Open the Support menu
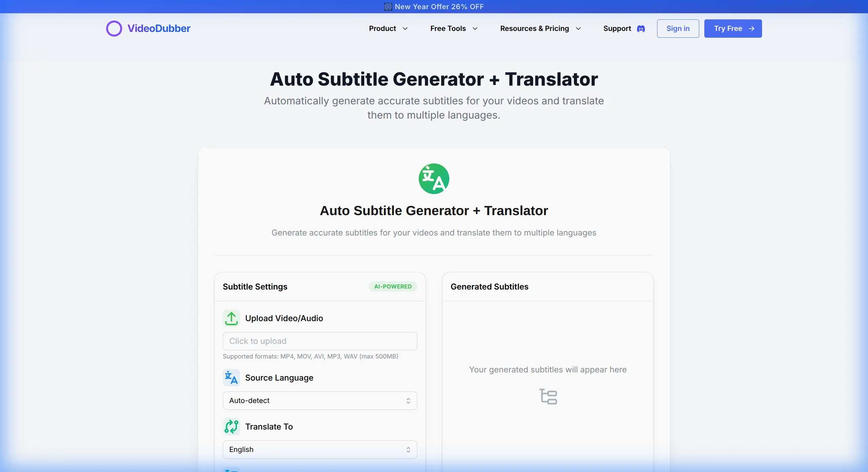This screenshot has height=472, width=868. point(616,29)
